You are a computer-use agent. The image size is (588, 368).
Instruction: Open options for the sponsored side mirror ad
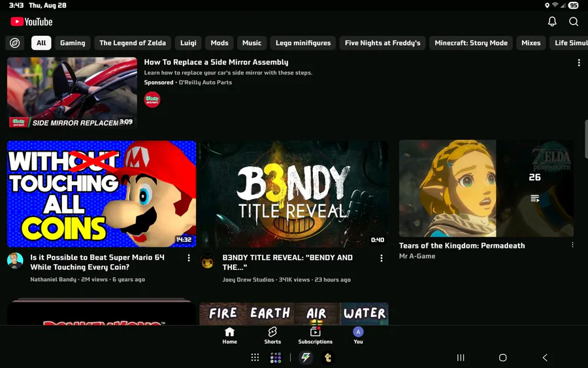(579, 63)
